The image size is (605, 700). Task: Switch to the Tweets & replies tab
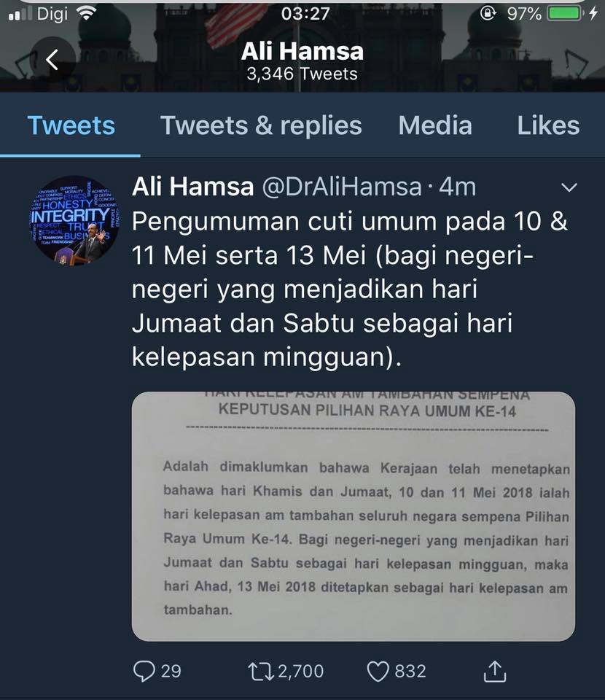(x=261, y=125)
